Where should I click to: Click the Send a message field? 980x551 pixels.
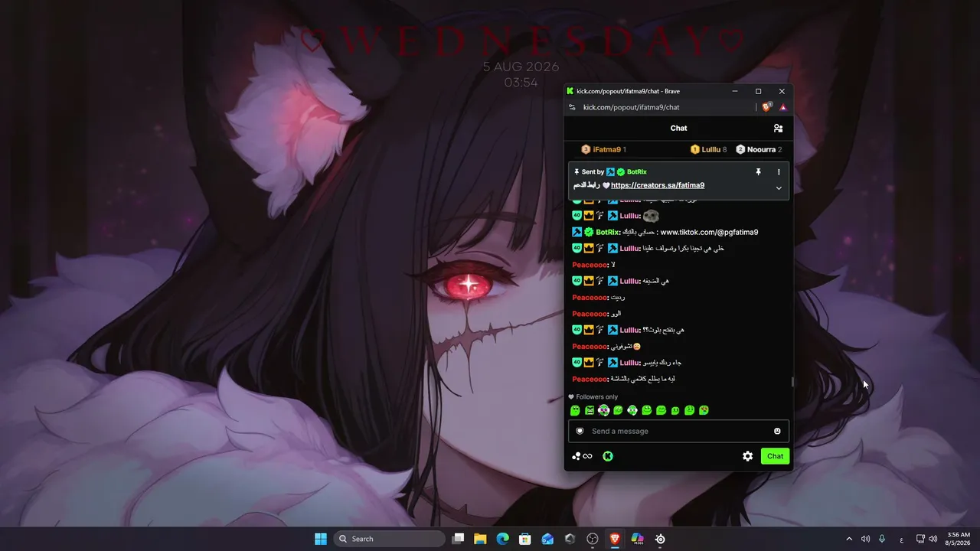(678, 432)
